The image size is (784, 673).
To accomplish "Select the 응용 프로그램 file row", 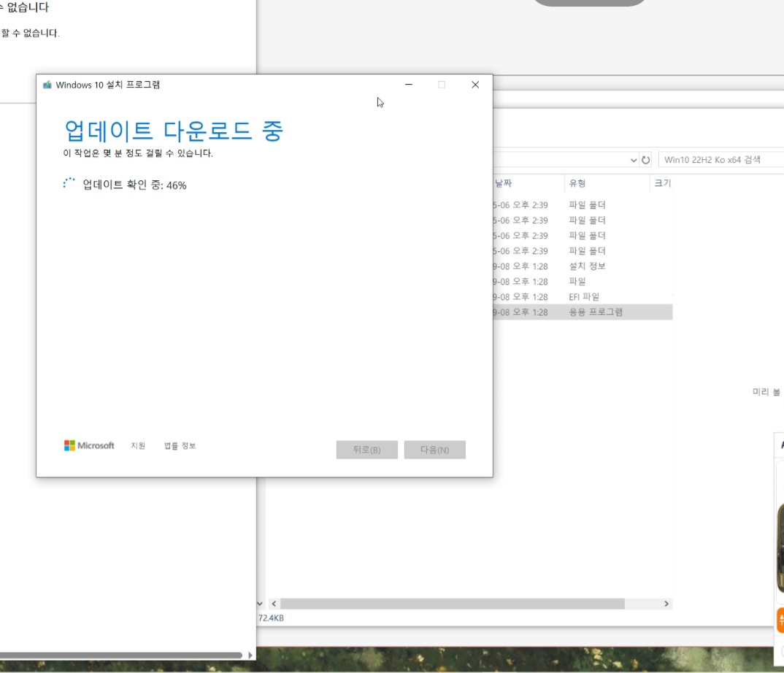I will tap(583, 312).
